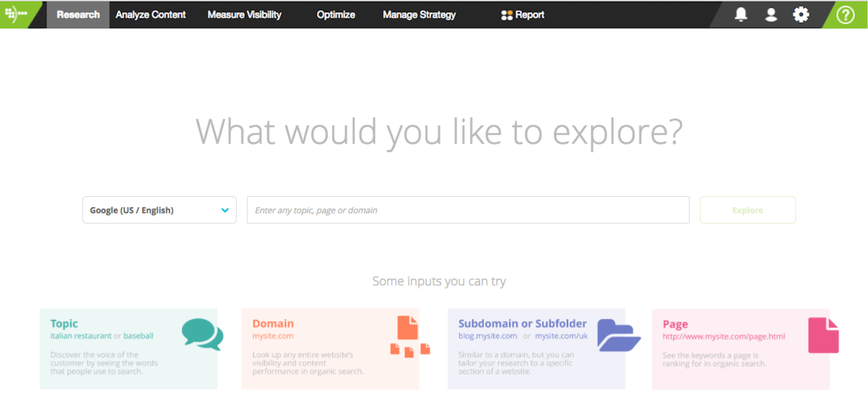Open the Manage Strategy menu
Image resolution: width=868 pixels, height=414 pixels.
tap(419, 15)
